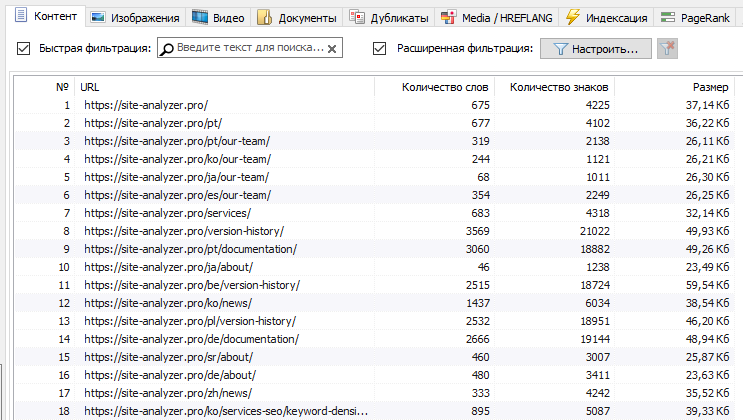This screenshot has width=743, height=420.
Task: Switch to the Видео tab
Action: pyautogui.click(x=218, y=18)
